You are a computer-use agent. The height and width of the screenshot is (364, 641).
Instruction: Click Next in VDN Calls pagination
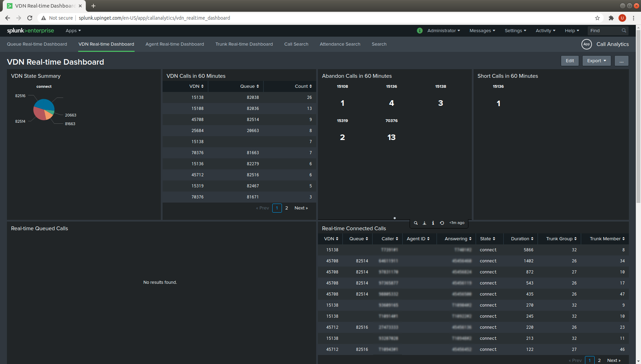pyautogui.click(x=301, y=208)
